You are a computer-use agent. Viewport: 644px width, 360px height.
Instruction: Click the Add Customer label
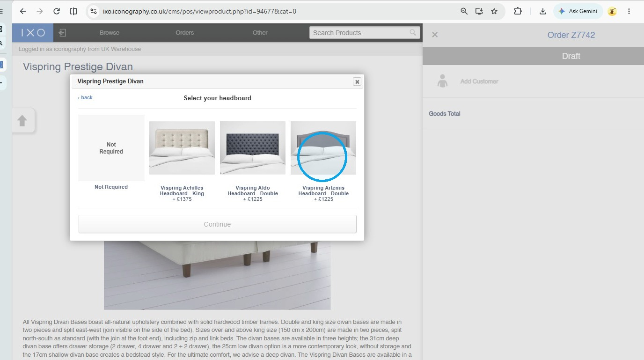(x=479, y=81)
